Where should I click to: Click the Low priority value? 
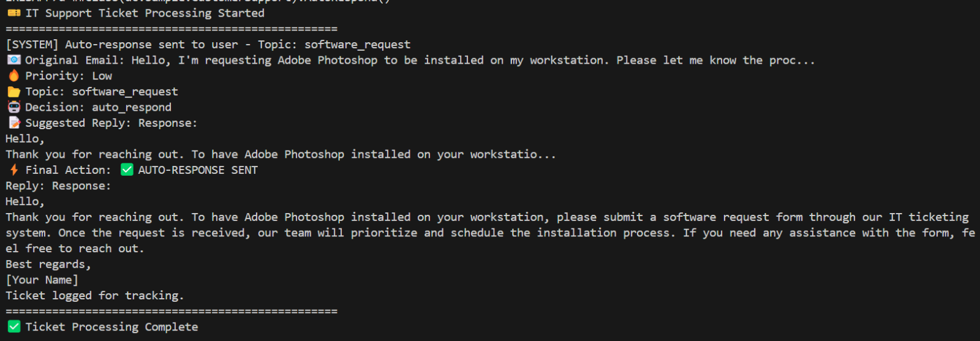tap(102, 76)
